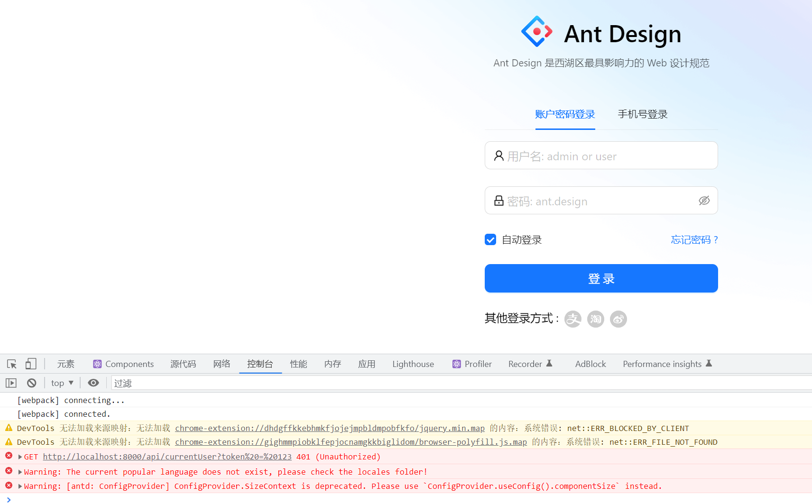Click the React icon beside Components tab
Viewport: 812px width, 504px height.
97,364
